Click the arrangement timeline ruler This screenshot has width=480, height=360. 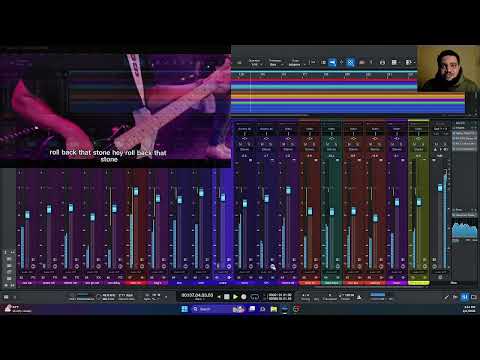324,75
